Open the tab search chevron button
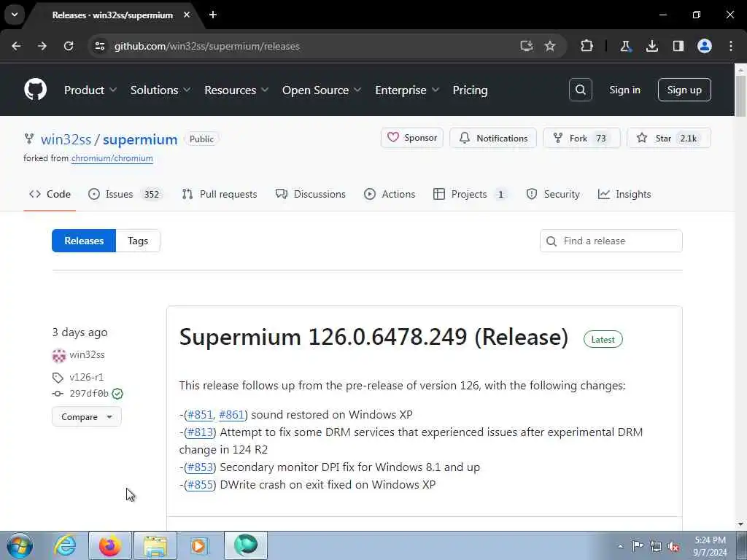This screenshot has width=747, height=560. 15,15
